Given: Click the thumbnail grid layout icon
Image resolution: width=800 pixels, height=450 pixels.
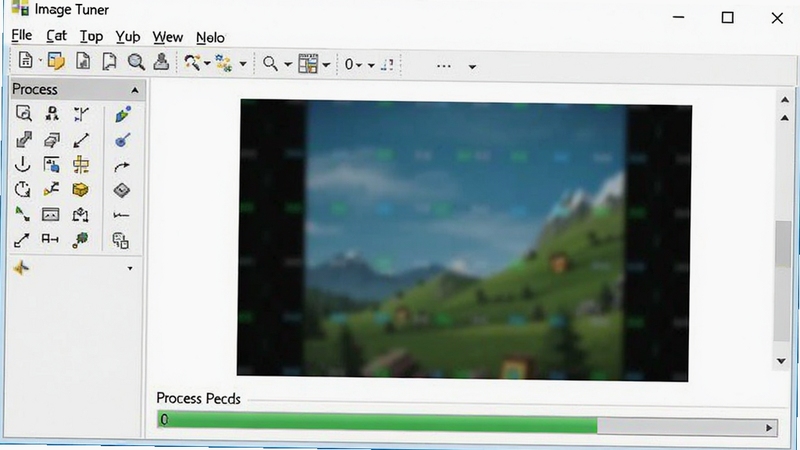Looking at the screenshot, I should click(x=308, y=64).
